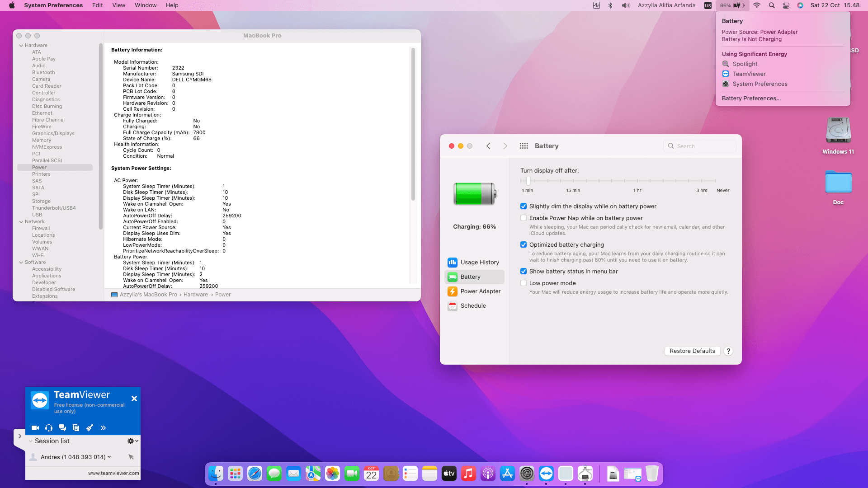Toggle Slightly dim the display on battery

tap(524, 206)
